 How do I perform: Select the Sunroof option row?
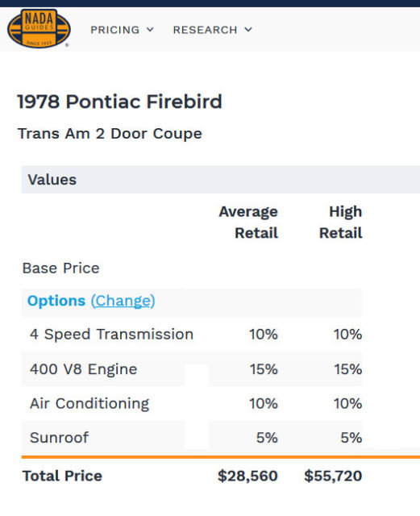[192, 438]
